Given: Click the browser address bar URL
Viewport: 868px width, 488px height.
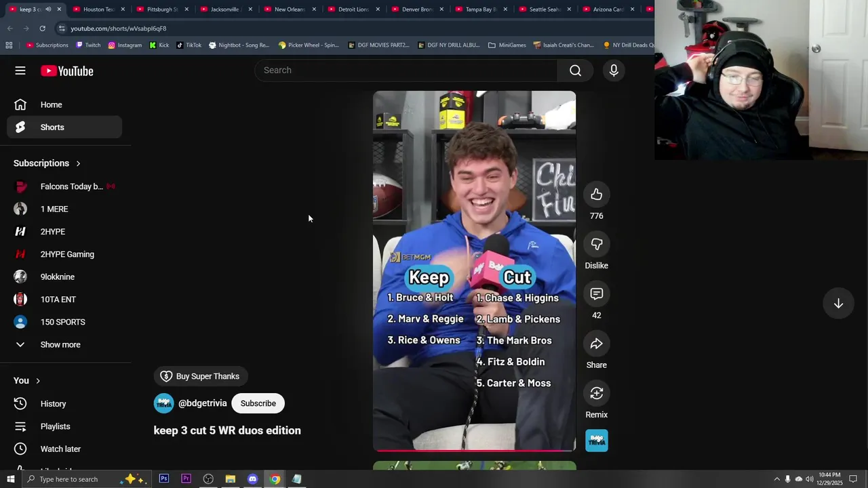Looking at the screenshot, I should click(x=119, y=28).
